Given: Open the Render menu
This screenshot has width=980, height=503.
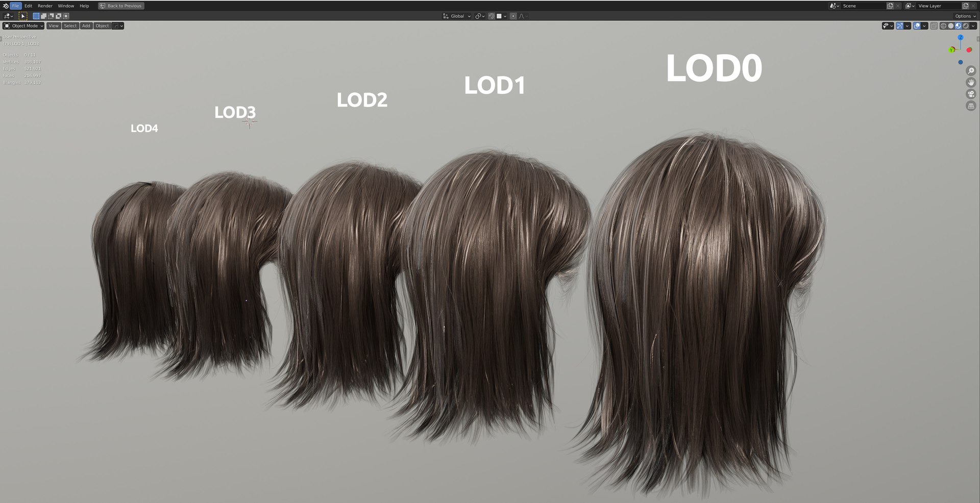Looking at the screenshot, I should click(x=45, y=6).
